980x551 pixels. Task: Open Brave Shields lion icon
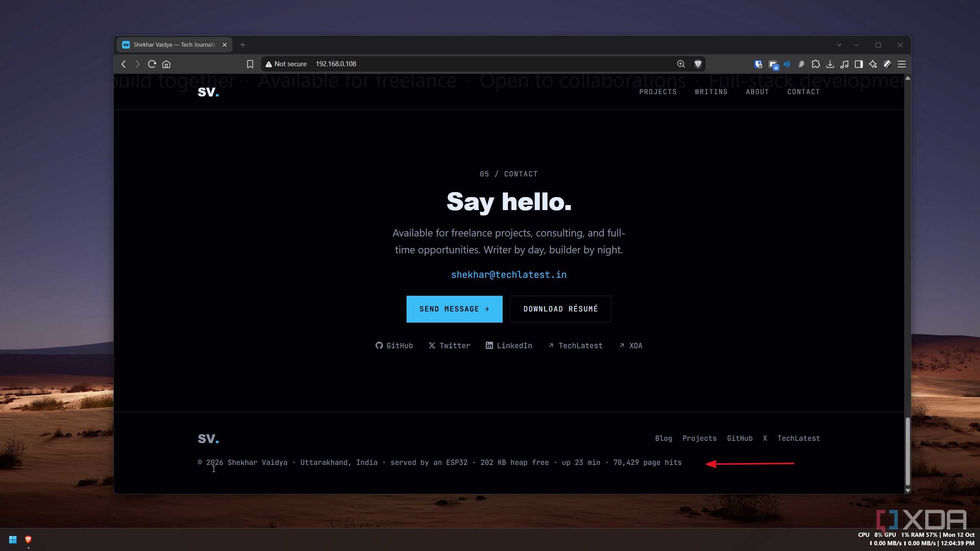click(698, 64)
